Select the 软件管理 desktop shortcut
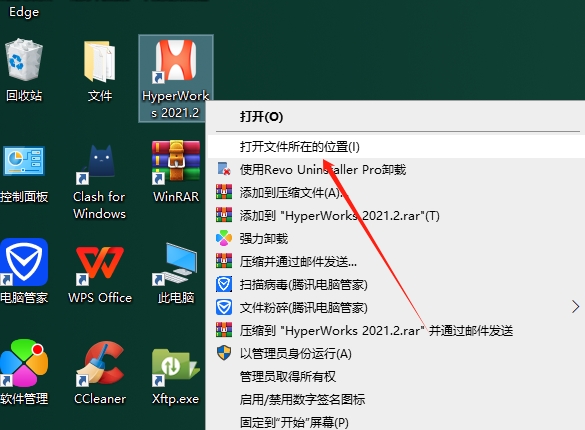 (x=24, y=372)
